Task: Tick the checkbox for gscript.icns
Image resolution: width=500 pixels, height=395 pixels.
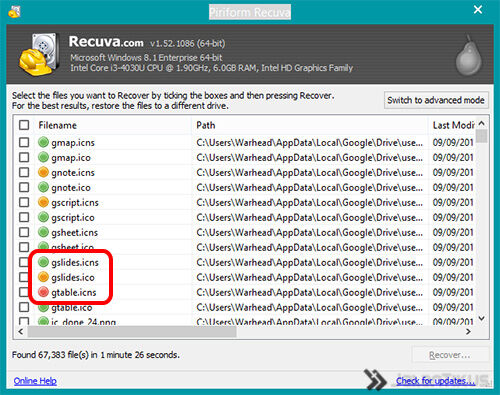Action: [x=24, y=202]
